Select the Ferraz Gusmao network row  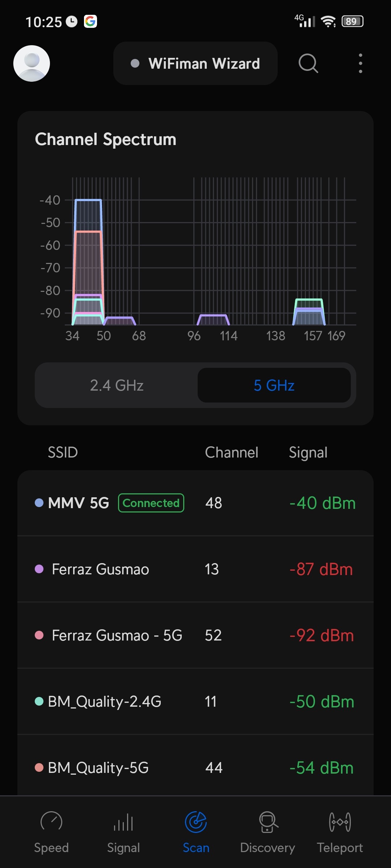point(195,569)
